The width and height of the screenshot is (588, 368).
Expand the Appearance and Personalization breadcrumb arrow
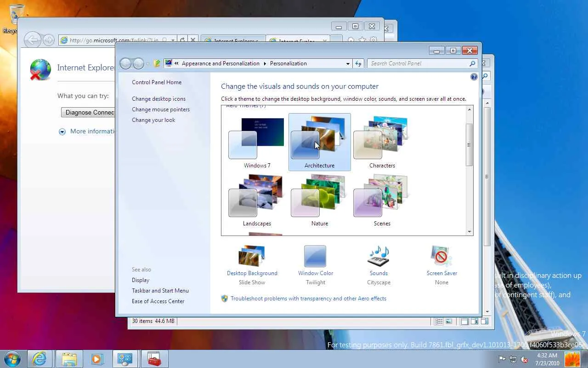coord(265,63)
